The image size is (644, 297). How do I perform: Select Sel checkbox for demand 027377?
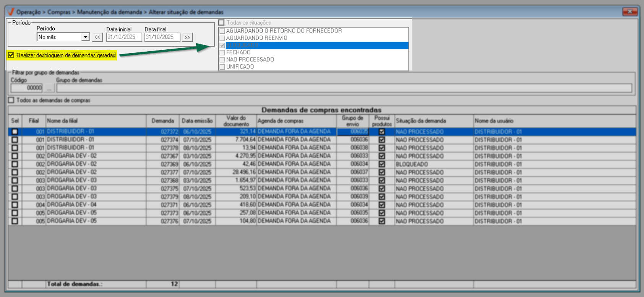pyautogui.click(x=15, y=172)
